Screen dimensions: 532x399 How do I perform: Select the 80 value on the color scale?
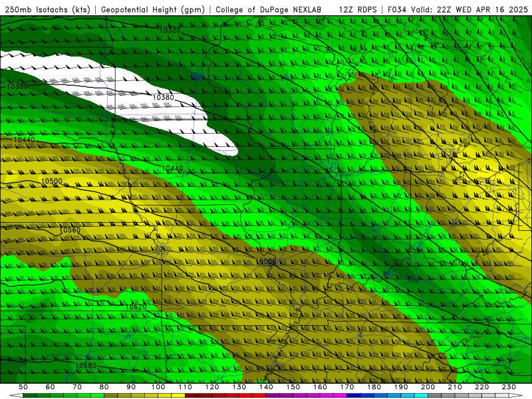point(104,387)
